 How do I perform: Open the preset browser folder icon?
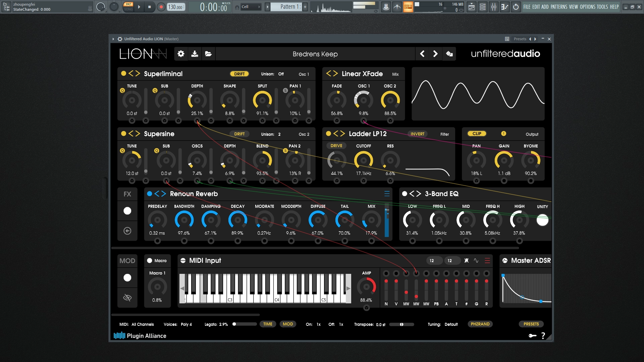tap(208, 54)
